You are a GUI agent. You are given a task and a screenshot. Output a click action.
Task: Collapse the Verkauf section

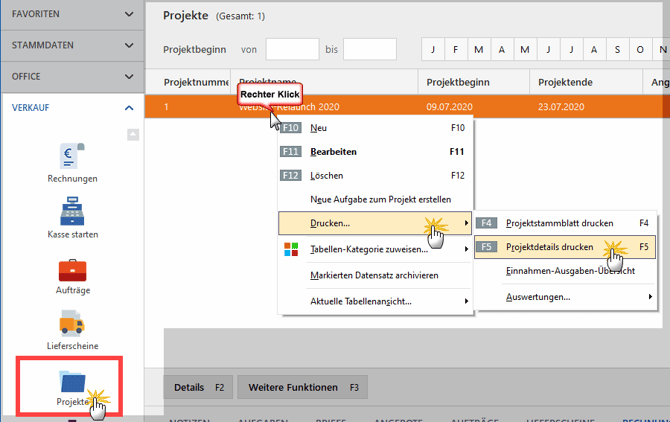click(128, 107)
